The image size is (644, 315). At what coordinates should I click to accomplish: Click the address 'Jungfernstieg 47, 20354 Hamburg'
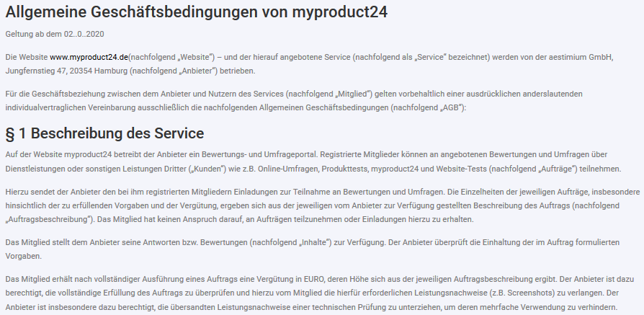(x=66, y=71)
